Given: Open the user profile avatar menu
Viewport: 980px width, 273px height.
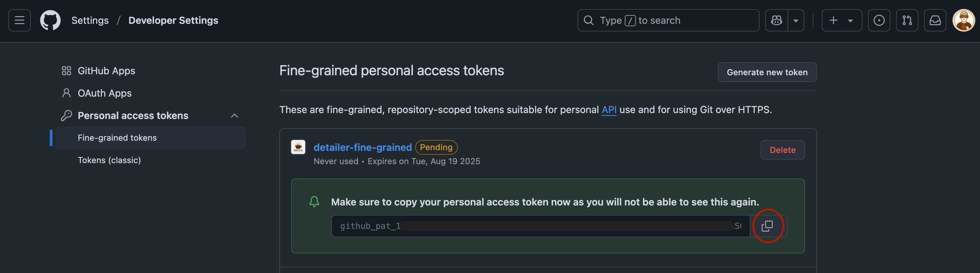Looking at the screenshot, I should click(x=963, y=21).
